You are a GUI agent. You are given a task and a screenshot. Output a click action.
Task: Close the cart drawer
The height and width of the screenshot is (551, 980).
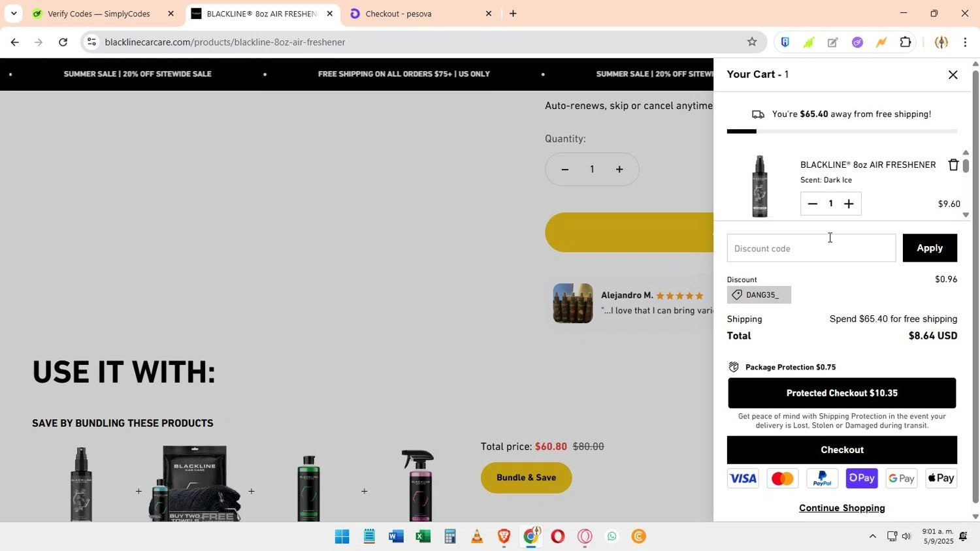tap(953, 74)
